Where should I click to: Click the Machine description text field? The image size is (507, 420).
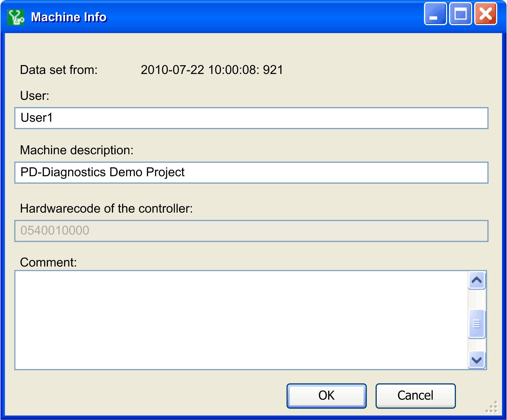(x=251, y=172)
